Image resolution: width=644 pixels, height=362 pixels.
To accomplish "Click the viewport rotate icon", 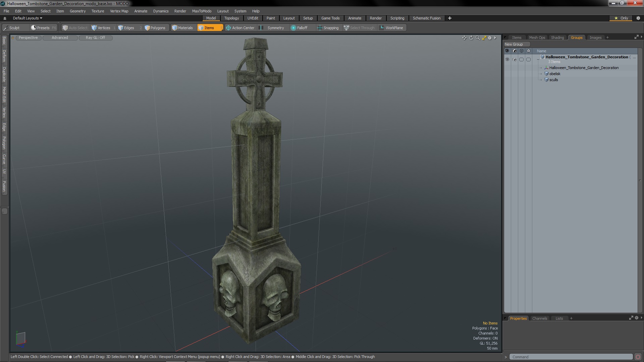I will click(471, 38).
